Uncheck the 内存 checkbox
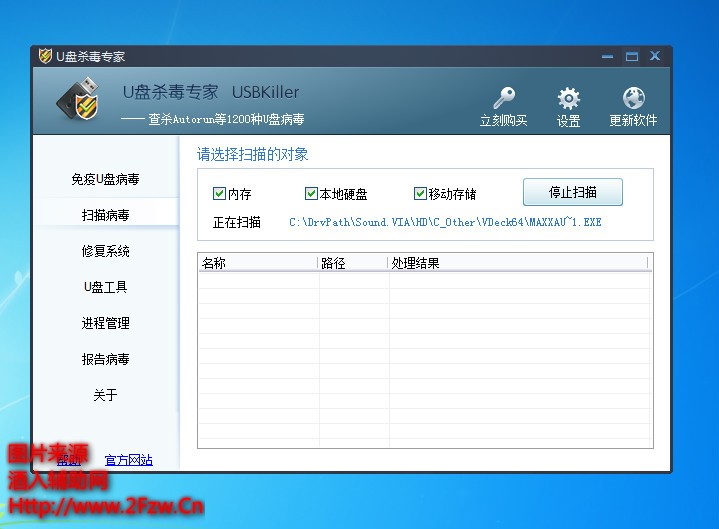 pos(219,193)
